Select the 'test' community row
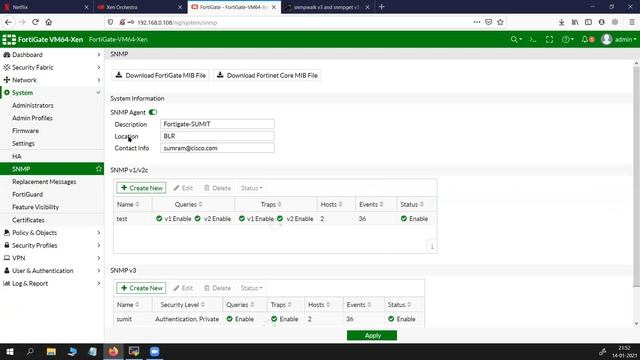This screenshot has width=640, height=360. pyautogui.click(x=275, y=219)
